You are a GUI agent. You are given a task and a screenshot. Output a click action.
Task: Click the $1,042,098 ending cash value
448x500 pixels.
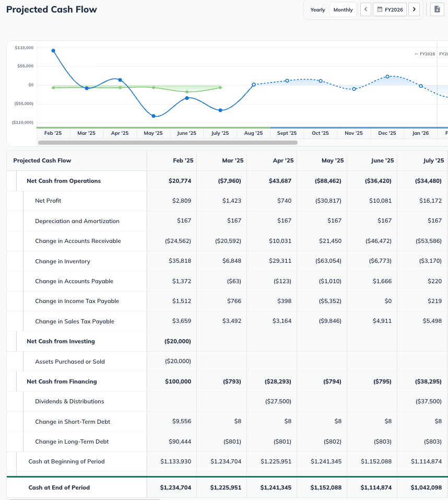426,487
